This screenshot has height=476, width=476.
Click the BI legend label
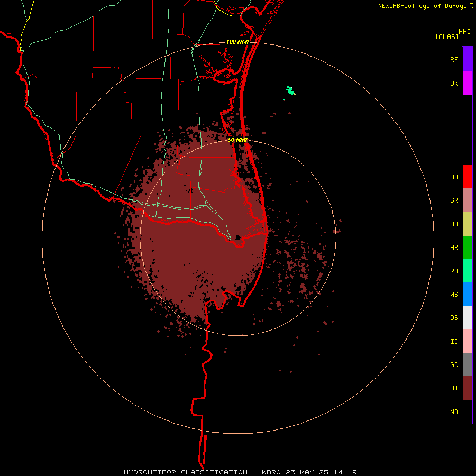point(454,388)
